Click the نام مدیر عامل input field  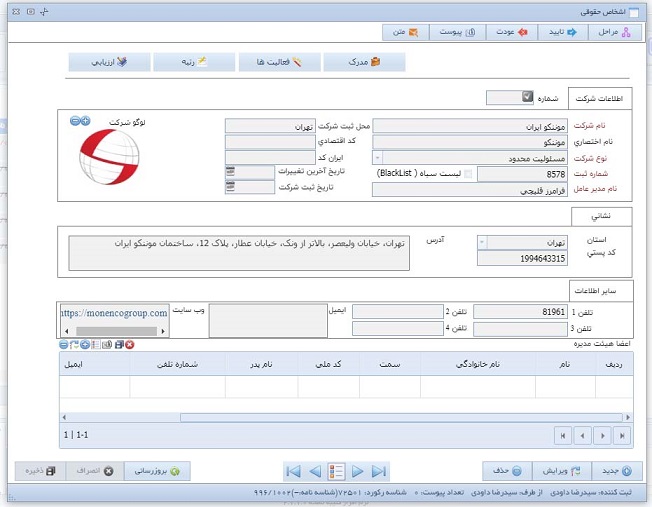pyautogui.click(x=470, y=190)
